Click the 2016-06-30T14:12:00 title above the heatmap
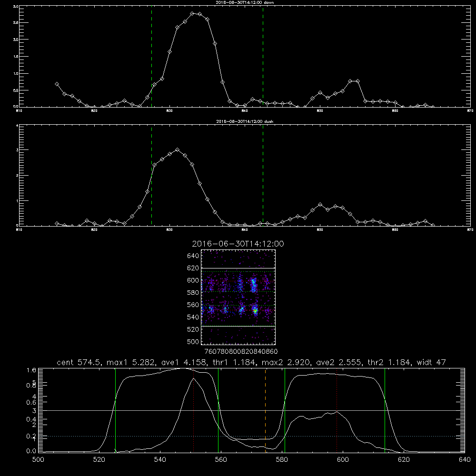476x476 pixels. tap(238, 244)
